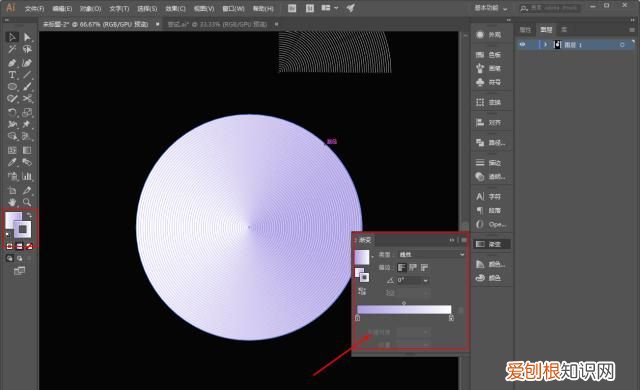
Task: Open the 文字(T) menu
Action: (x=119, y=9)
